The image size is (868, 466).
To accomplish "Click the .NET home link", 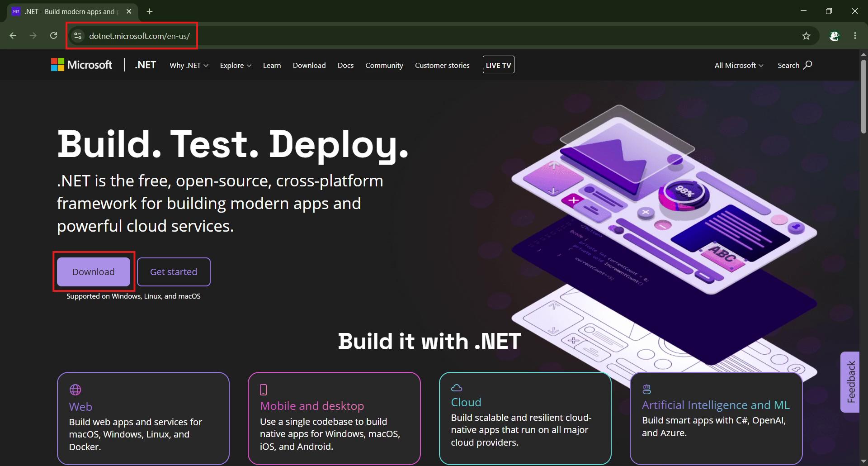I will pos(145,65).
